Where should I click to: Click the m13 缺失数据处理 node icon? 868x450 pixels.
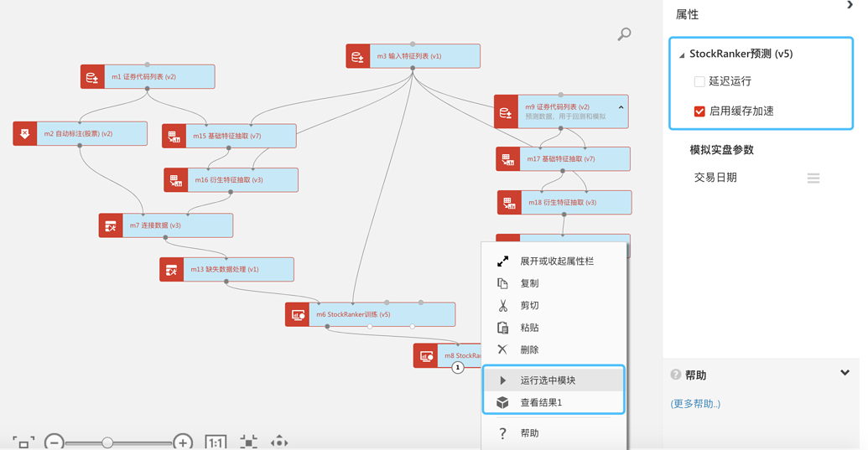(x=172, y=270)
